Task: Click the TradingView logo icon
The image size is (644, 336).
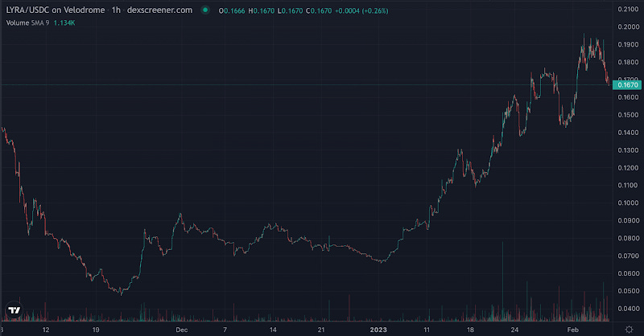Action: click(14, 309)
